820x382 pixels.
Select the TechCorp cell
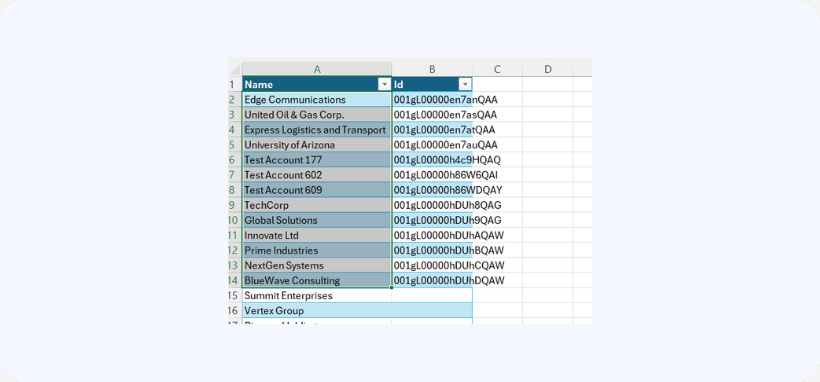(317, 205)
